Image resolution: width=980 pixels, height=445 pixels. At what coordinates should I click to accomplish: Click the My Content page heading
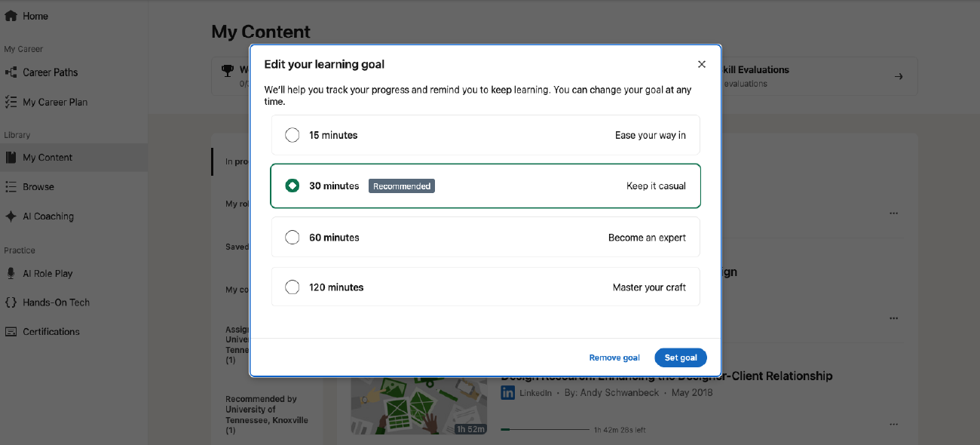[261, 32]
